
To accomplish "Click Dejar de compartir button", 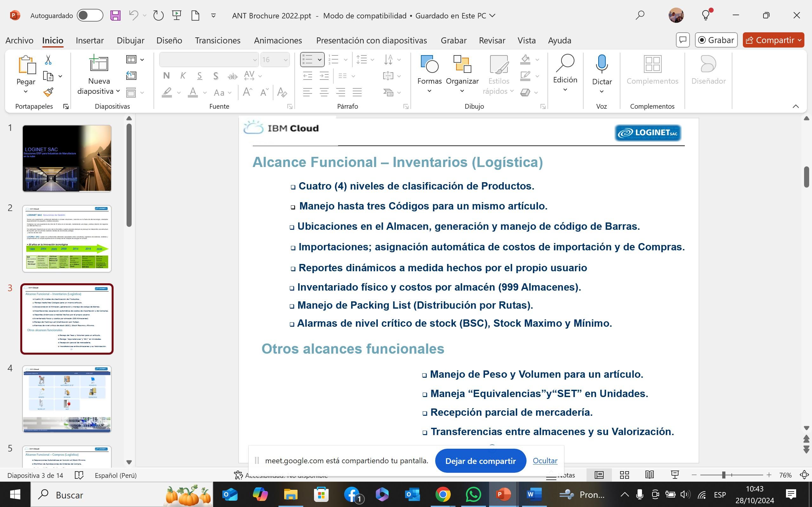I will [480, 461].
